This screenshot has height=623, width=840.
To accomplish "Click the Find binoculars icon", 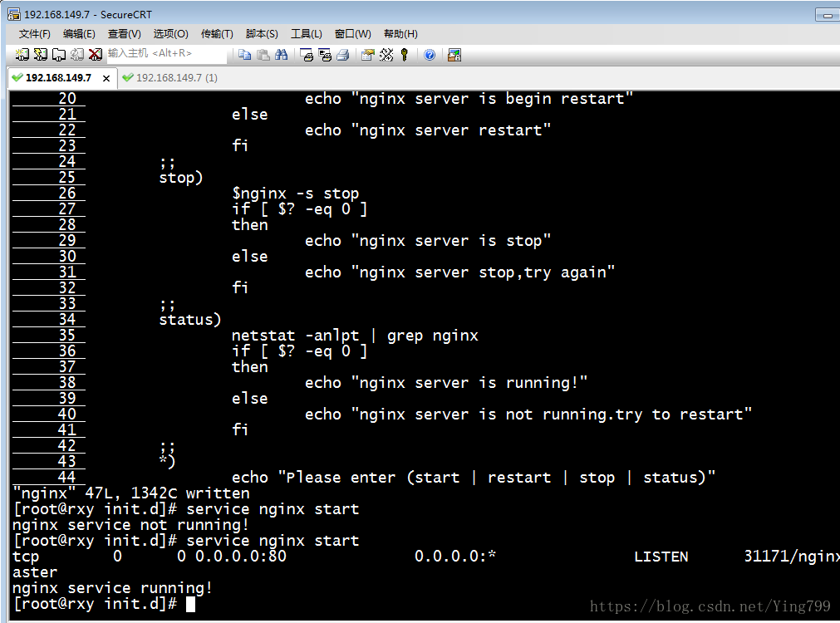I will tap(282, 54).
